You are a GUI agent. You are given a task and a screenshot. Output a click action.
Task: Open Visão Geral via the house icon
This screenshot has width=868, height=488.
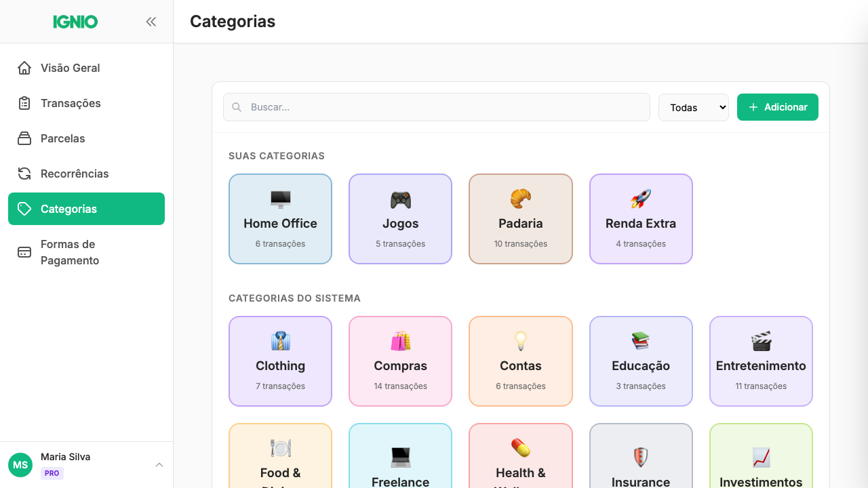click(x=24, y=68)
